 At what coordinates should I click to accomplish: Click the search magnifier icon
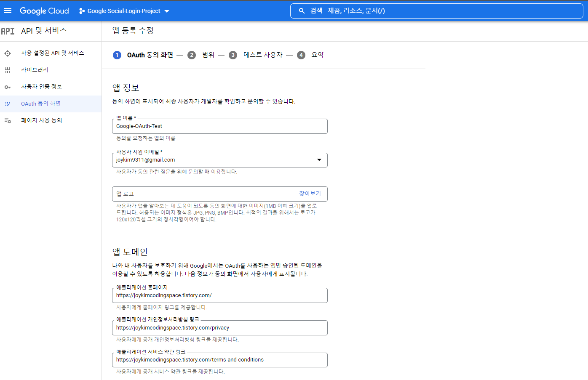pos(302,11)
